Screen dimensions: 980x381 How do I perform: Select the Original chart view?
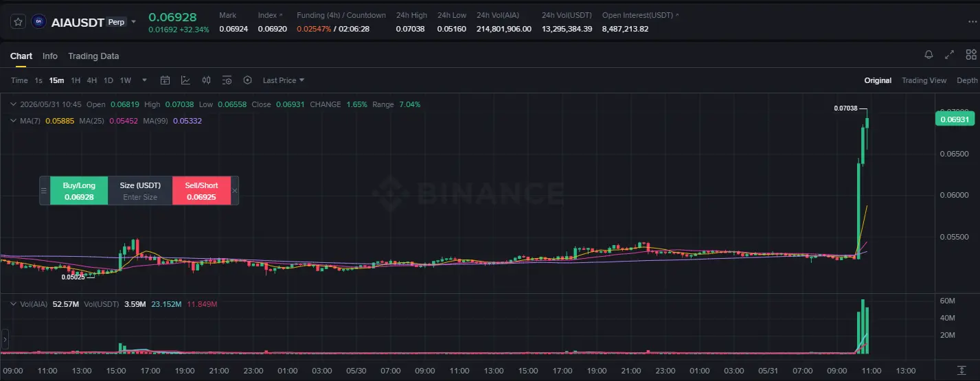[878, 80]
